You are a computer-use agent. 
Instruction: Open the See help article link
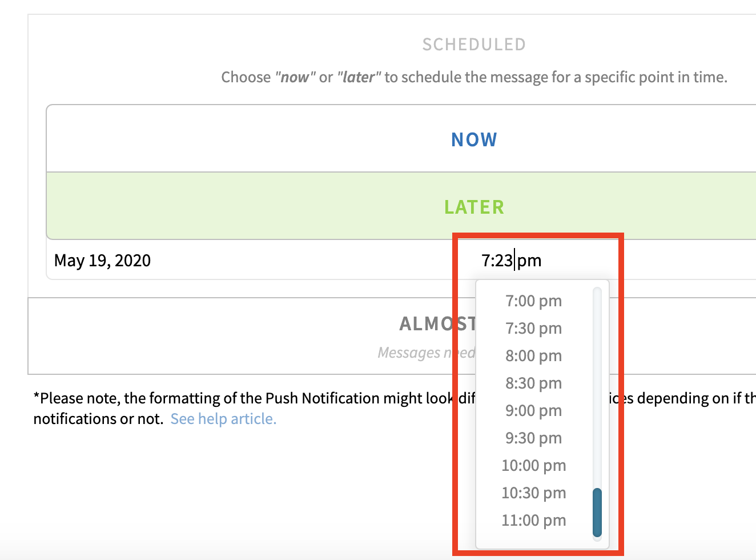pos(223,418)
